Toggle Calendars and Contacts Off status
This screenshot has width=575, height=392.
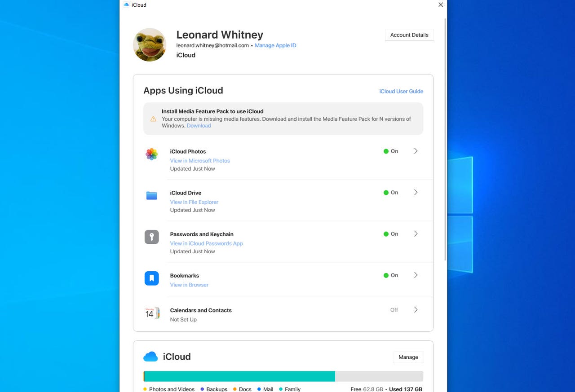coord(394,310)
